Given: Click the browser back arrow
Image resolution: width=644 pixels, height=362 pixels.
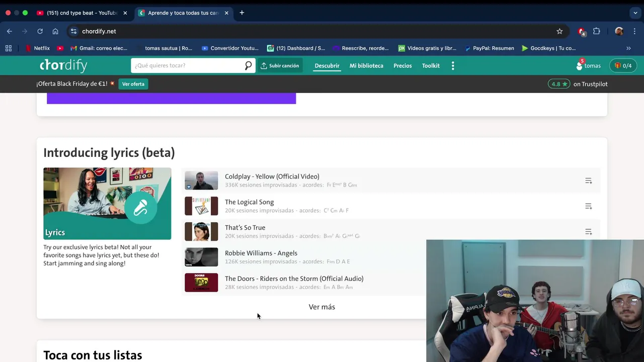Looking at the screenshot, I should (10, 31).
